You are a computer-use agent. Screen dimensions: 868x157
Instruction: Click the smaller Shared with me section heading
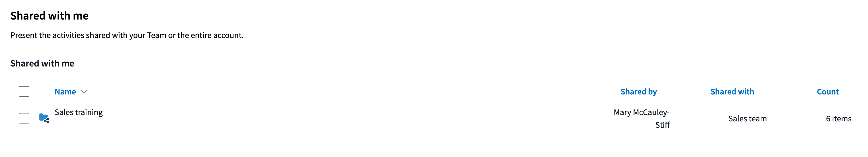click(x=42, y=63)
